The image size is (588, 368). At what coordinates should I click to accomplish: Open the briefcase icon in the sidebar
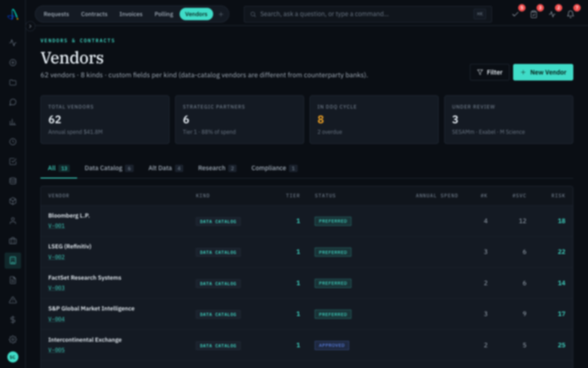13,241
